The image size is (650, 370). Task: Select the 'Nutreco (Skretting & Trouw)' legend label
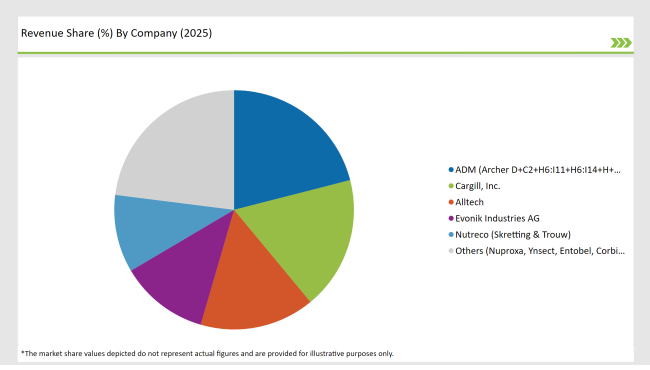click(513, 235)
